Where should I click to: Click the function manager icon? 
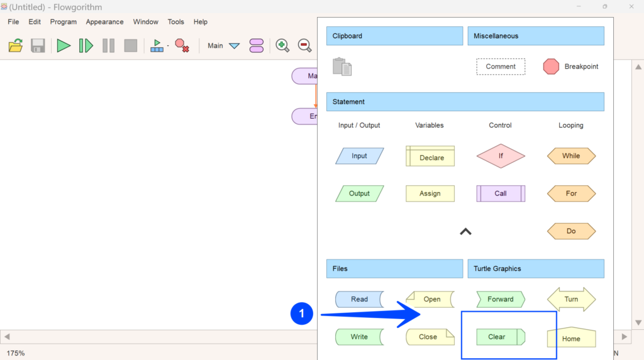(256, 45)
